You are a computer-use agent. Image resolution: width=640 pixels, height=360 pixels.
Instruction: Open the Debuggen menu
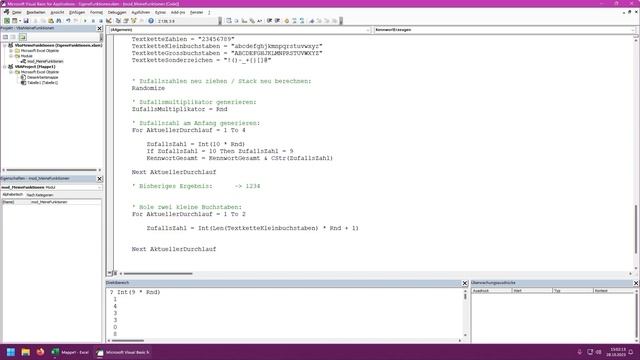click(117, 13)
